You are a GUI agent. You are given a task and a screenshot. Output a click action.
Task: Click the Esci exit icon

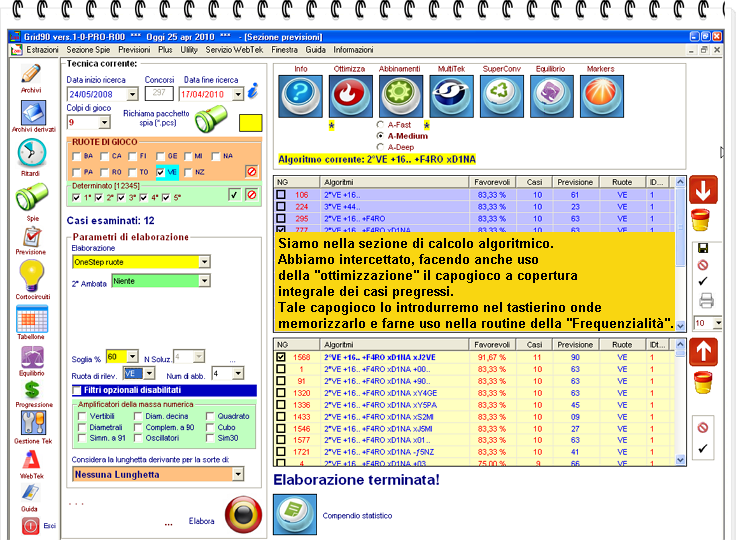pyautogui.click(x=31, y=525)
